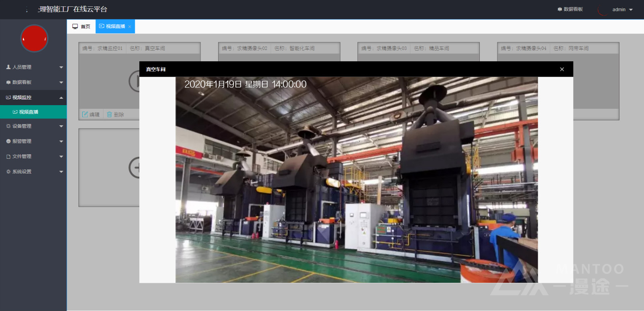Click the 删除 trash icon on camera card
Screen dimensions: 644x311
tap(109, 114)
